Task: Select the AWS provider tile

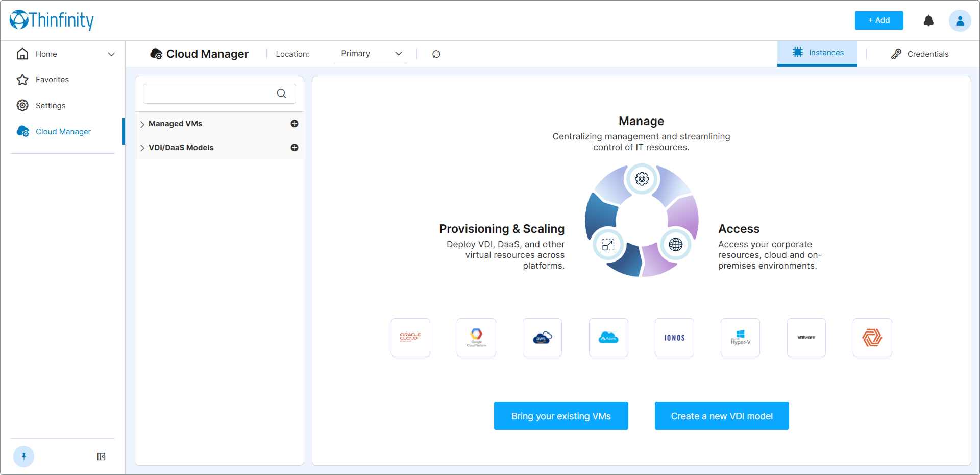Action: (542, 338)
